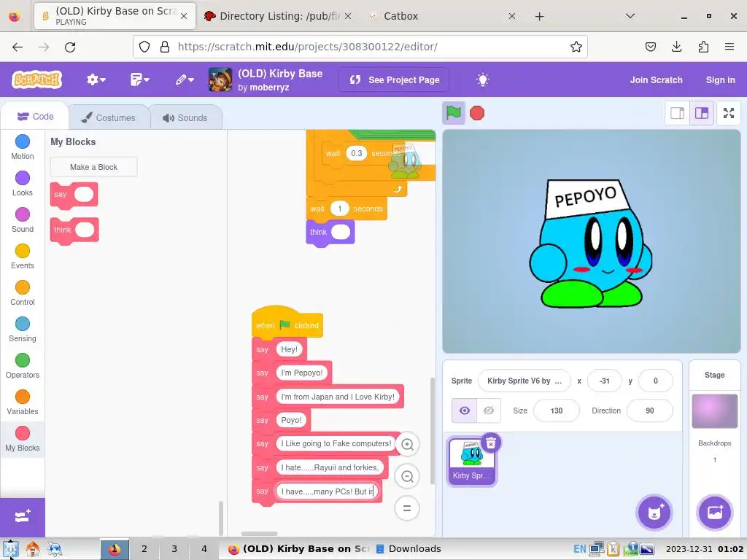Zoom in the code workspace
The height and width of the screenshot is (560, 747).
click(x=407, y=444)
